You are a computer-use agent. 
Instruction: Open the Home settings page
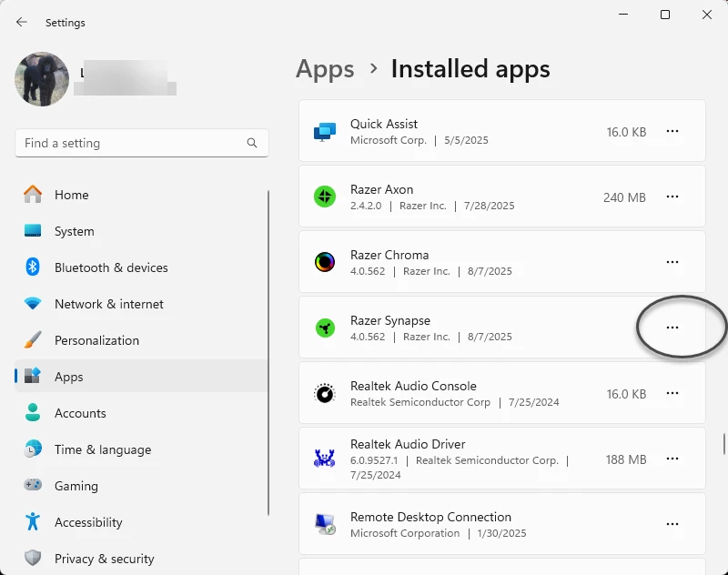tap(141, 195)
